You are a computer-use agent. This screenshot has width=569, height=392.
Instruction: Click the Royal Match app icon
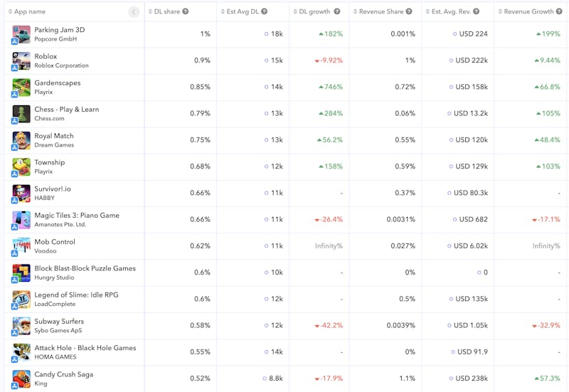(x=21, y=140)
